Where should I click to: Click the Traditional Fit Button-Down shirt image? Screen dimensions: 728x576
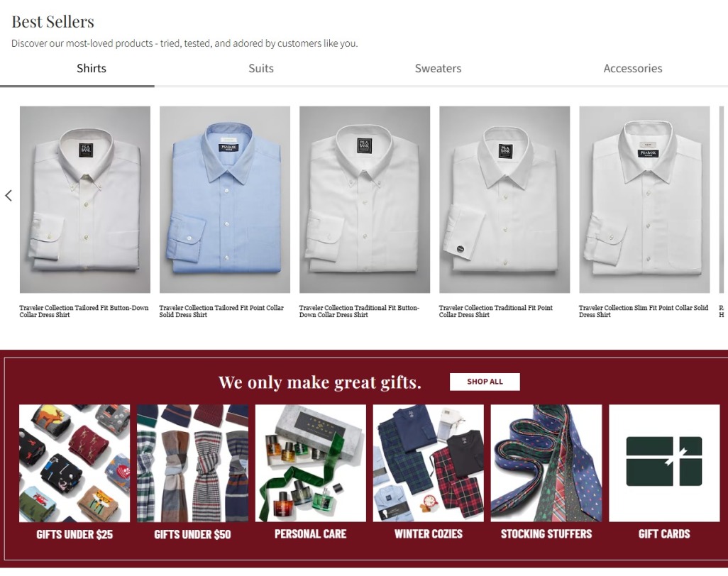(x=365, y=199)
